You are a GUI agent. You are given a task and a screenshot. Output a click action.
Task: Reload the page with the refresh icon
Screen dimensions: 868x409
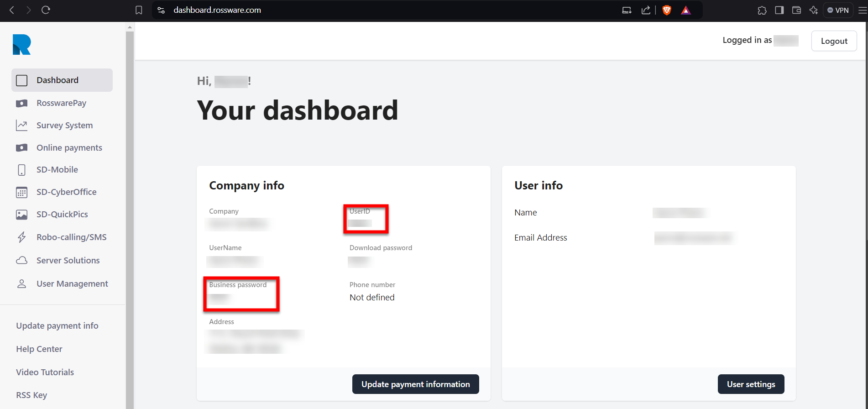pos(46,10)
